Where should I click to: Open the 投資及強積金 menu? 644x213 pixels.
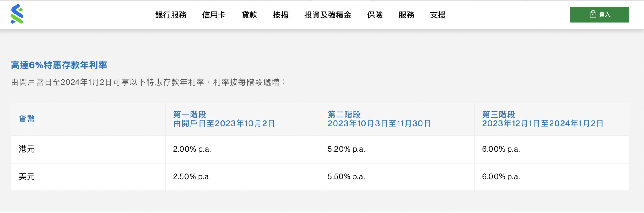[328, 15]
